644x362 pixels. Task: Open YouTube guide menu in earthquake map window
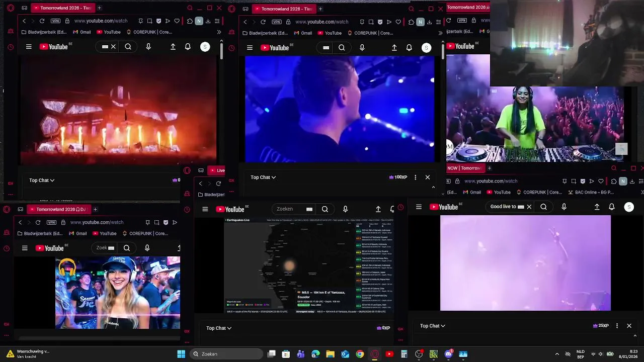click(205, 209)
